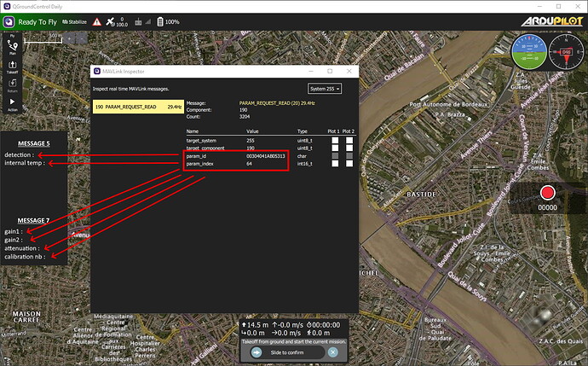Click PARAM_REQUEST_READ (20) 29.4Hz message header

click(277, 103)
